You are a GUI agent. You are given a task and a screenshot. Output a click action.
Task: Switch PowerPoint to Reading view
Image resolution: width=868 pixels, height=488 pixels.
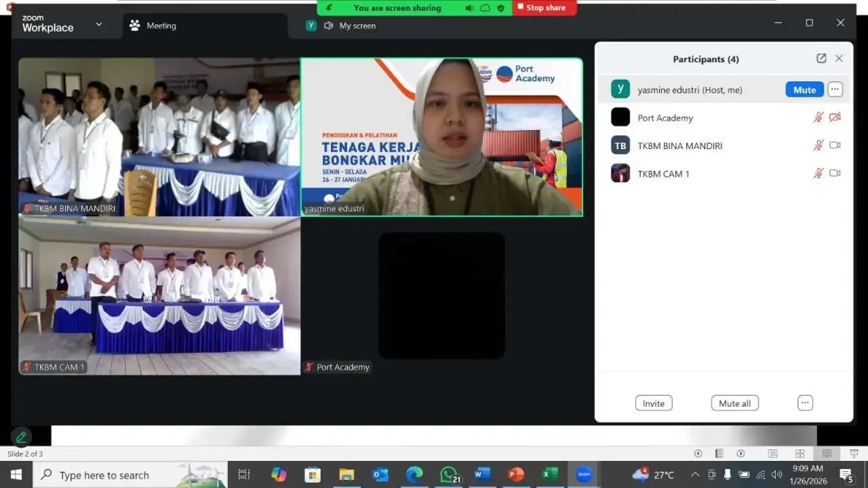[827, 453]
